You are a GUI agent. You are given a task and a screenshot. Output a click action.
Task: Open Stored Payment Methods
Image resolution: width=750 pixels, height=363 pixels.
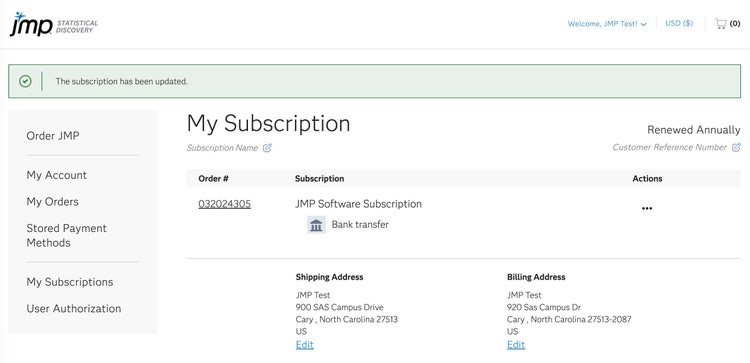click(x=66, y=235)
